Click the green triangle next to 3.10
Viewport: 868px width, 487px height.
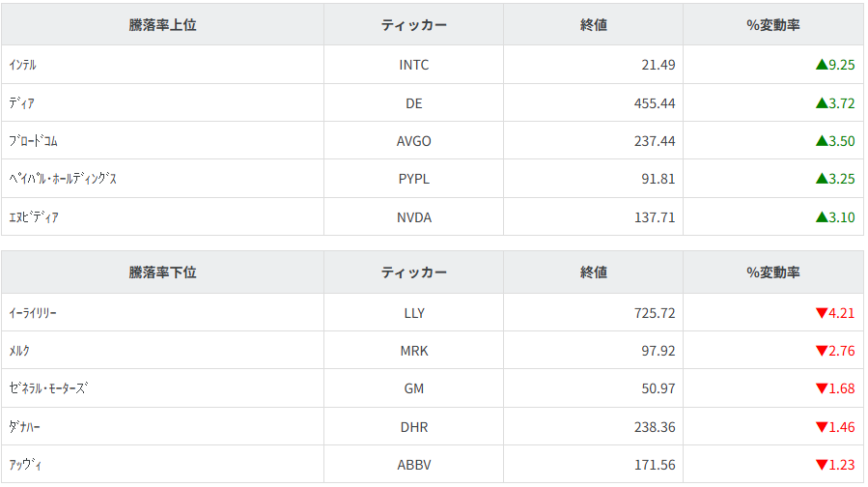[x=821, y=217]
